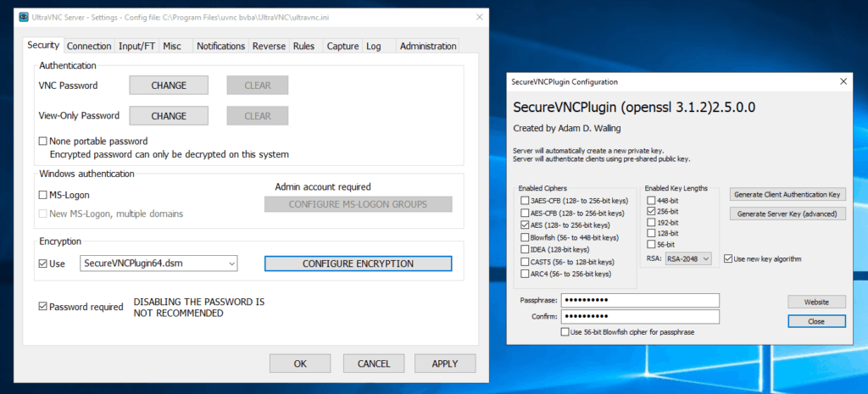Enable the AES-CFB cipher checkbox

pos(525,213)
